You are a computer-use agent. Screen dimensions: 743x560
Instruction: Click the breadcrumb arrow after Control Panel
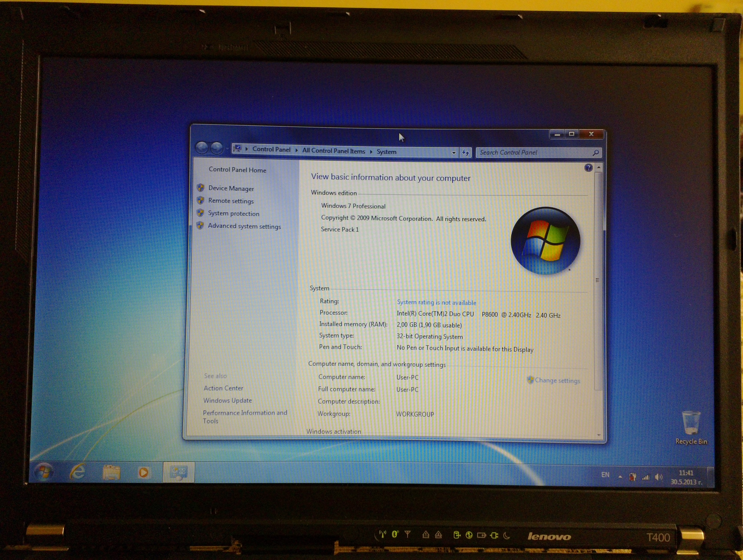point(297,150)
